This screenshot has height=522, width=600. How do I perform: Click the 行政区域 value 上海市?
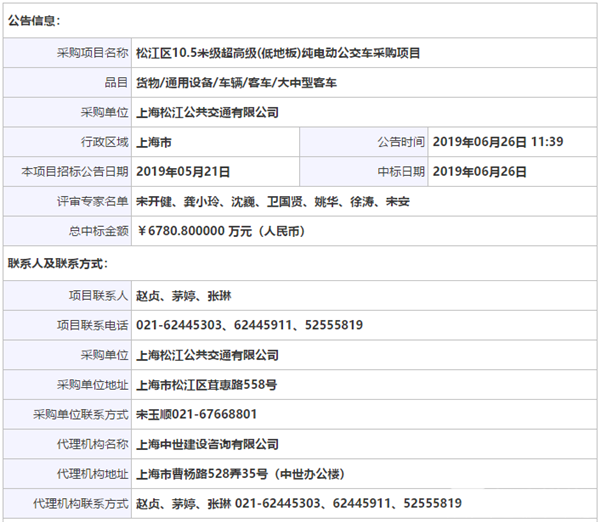click(x=156, y=142)
